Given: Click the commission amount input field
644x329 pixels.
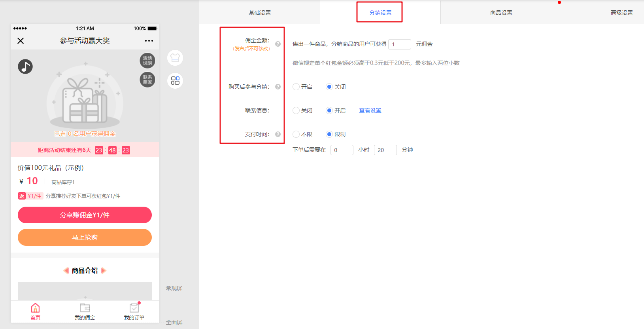Looking at the screenshot, I should pos(400,44).
